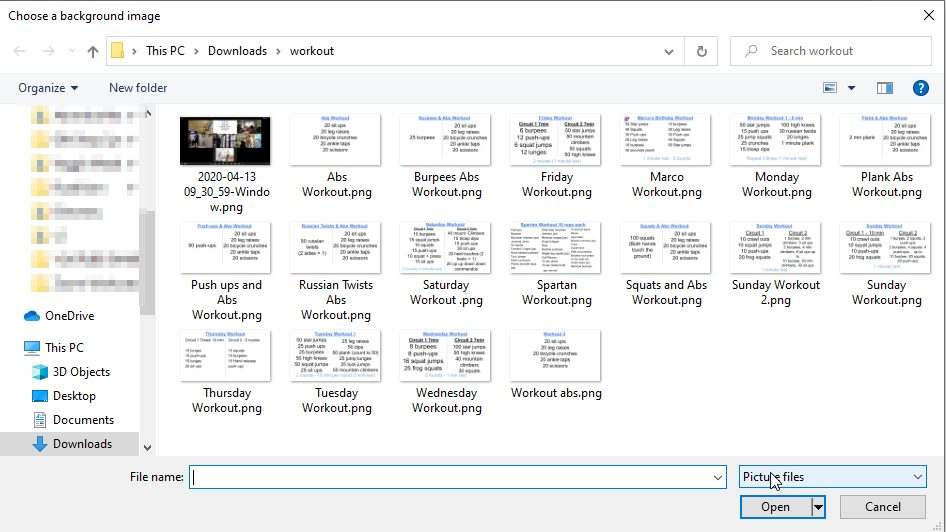Click the New folder button

coord(138,88)
